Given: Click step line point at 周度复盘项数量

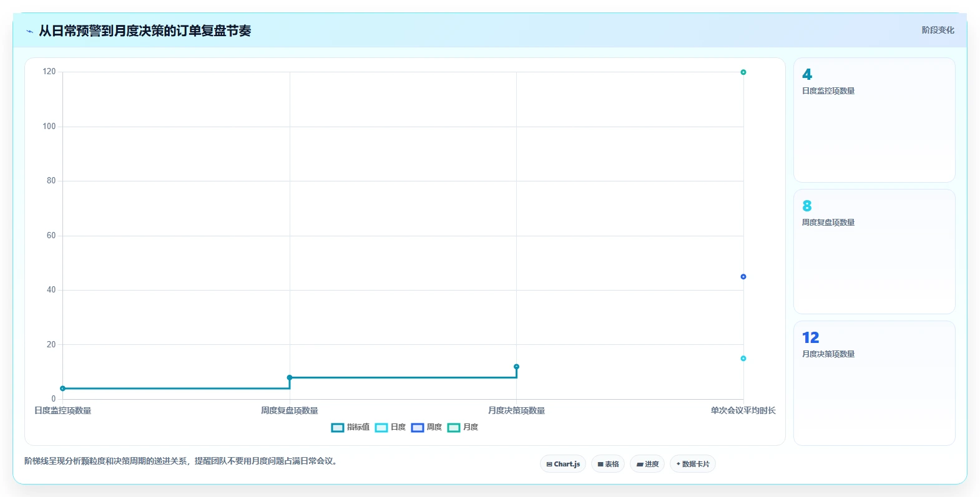Looking at the screenshot, I should pos(290,378).
